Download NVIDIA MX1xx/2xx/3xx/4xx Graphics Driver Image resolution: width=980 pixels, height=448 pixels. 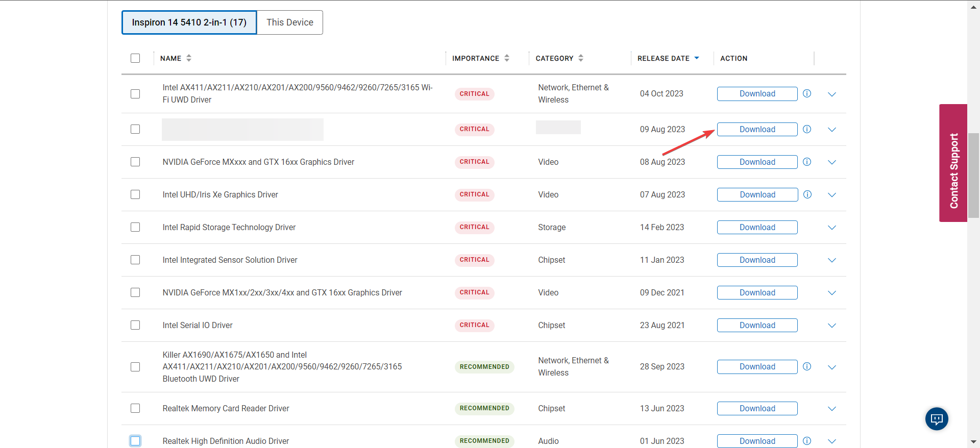757,293
